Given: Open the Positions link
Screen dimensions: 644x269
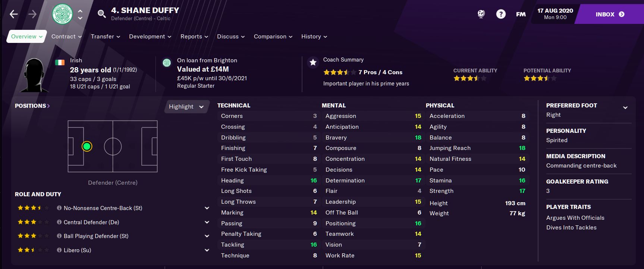Looking at the screenshot, I should tap(32, 106).
